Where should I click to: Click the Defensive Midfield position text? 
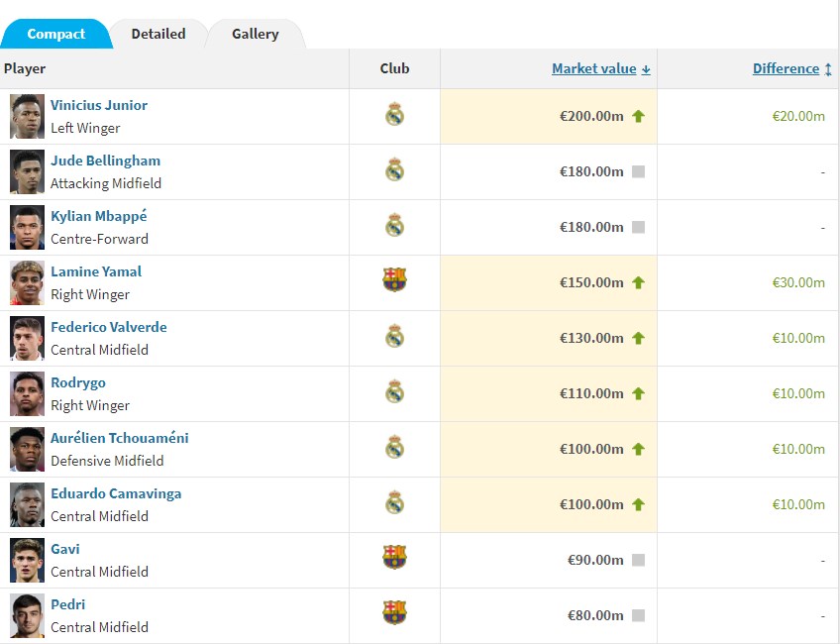[x=107, y=461]
